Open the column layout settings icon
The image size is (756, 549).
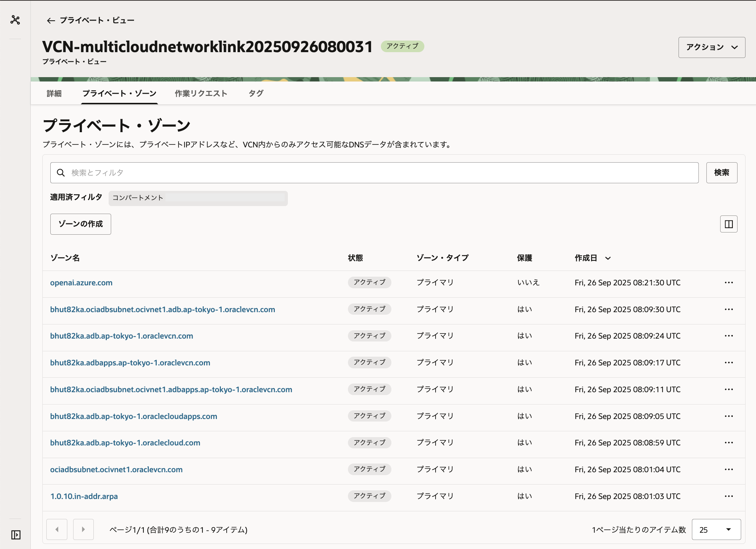[728, 224]
